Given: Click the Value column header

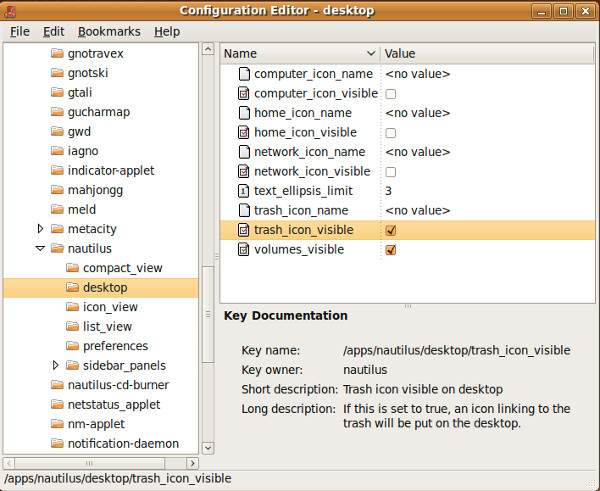Looking at the screenshot, I should (487, 54).
